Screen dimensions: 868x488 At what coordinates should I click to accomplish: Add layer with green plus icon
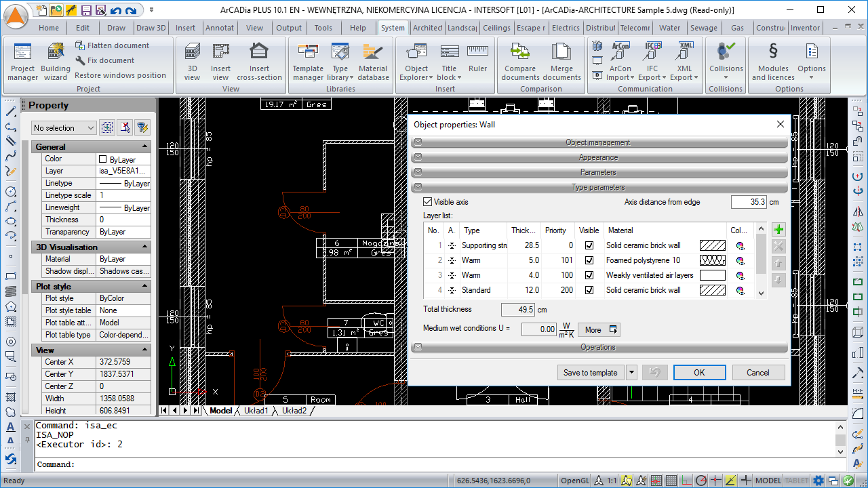778,230
